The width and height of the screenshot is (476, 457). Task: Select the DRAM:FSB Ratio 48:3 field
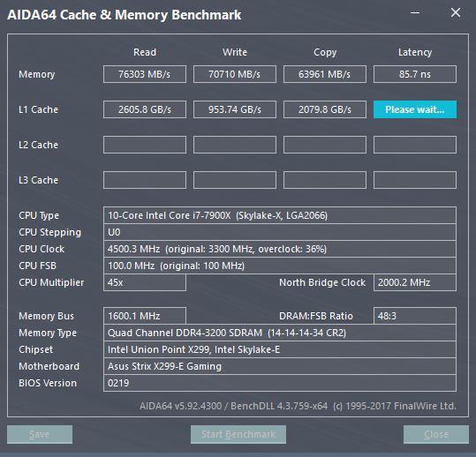coord(415,316)
